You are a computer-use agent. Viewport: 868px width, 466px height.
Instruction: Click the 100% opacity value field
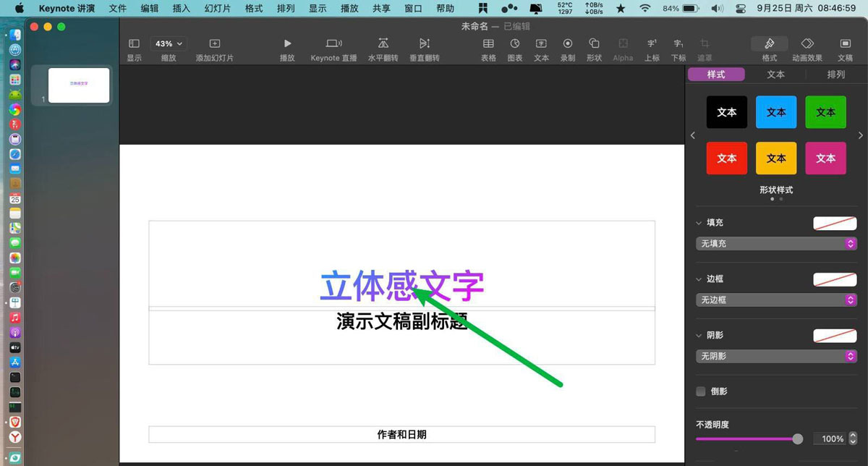click(x=829, y=439)
